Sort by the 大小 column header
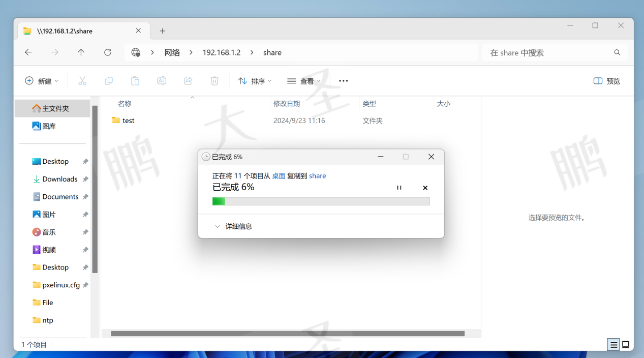Screen dimensions: 644x358 (443, 104)
